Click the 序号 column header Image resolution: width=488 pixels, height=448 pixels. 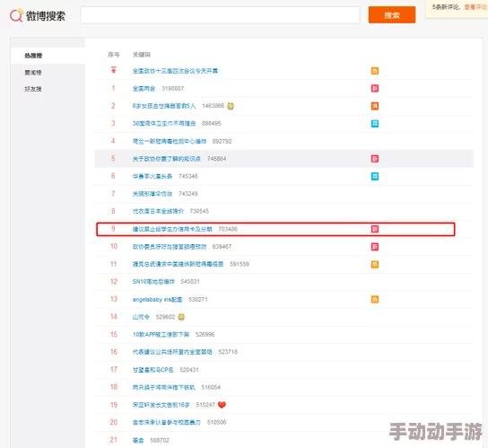click(x=114, y=55)
